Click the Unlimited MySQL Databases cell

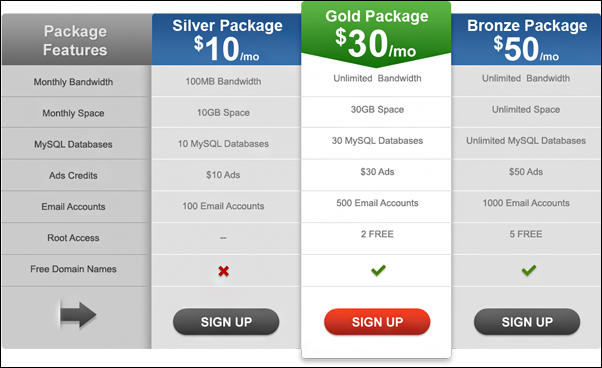(x=526, y=143)
